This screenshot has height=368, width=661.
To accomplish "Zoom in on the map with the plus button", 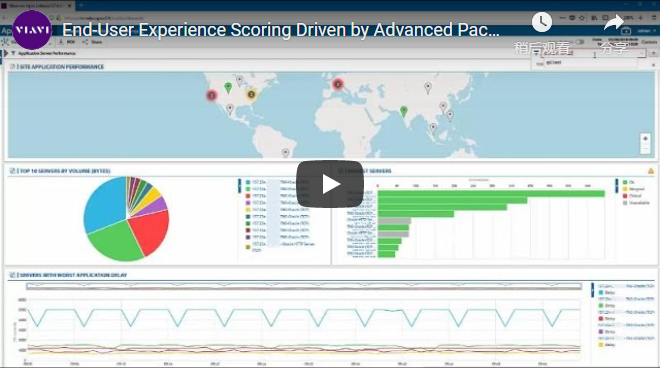I will [x=645, y=139].
